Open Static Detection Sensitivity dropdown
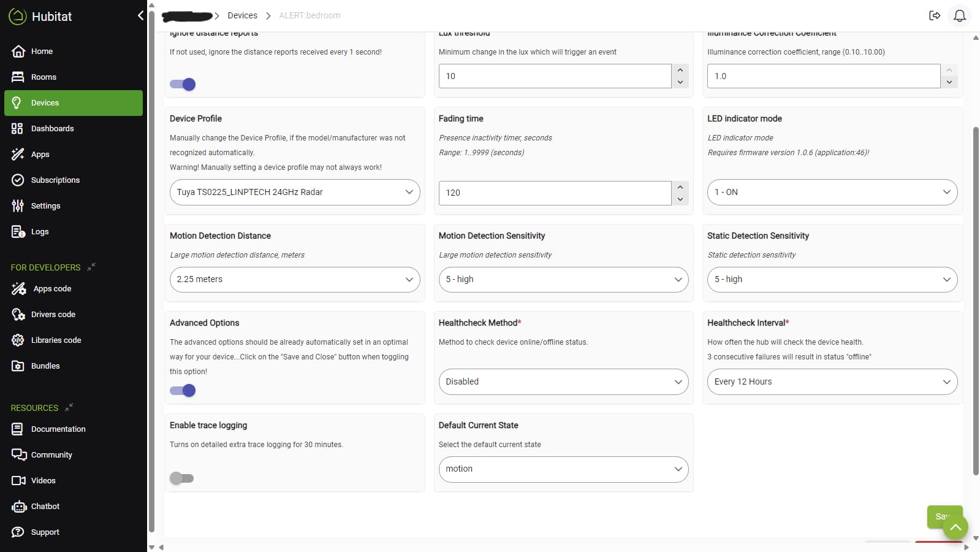 pos(832,280)
